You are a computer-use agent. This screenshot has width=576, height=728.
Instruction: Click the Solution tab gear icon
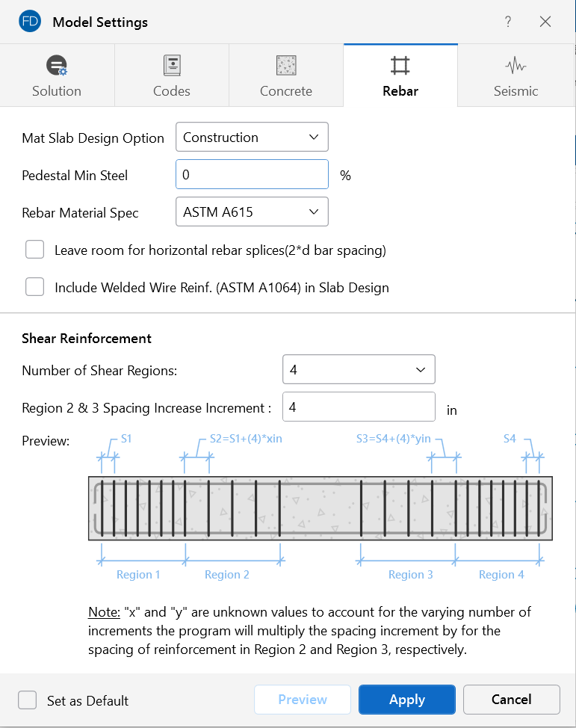57,66
